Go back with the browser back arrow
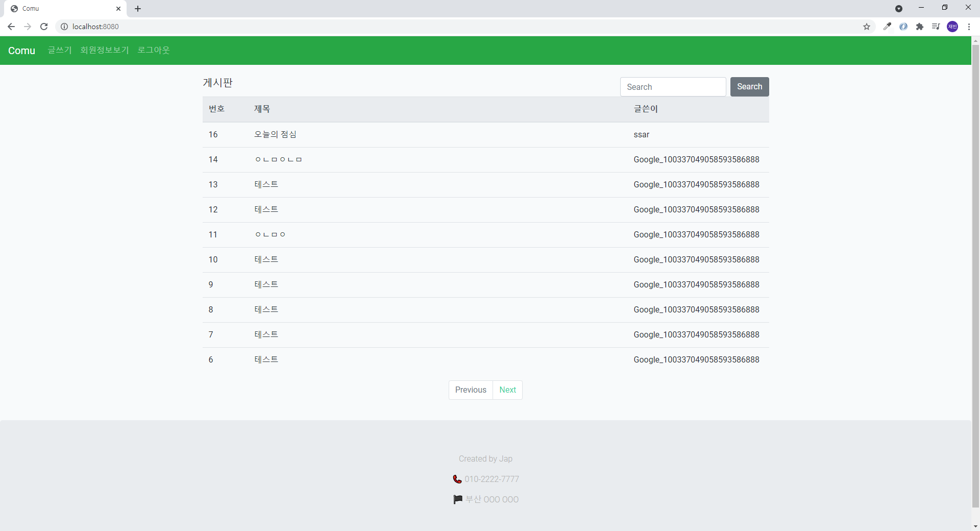Image resolution: width=980 pixels, height=531 pixels. coord(11,27)
